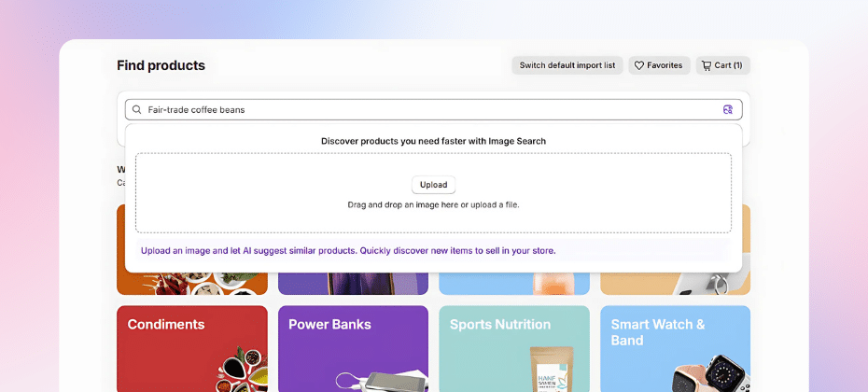This screenshot has width=868, height=392.
Task: Open the Power Banks category card
Action: click(353, 349)
